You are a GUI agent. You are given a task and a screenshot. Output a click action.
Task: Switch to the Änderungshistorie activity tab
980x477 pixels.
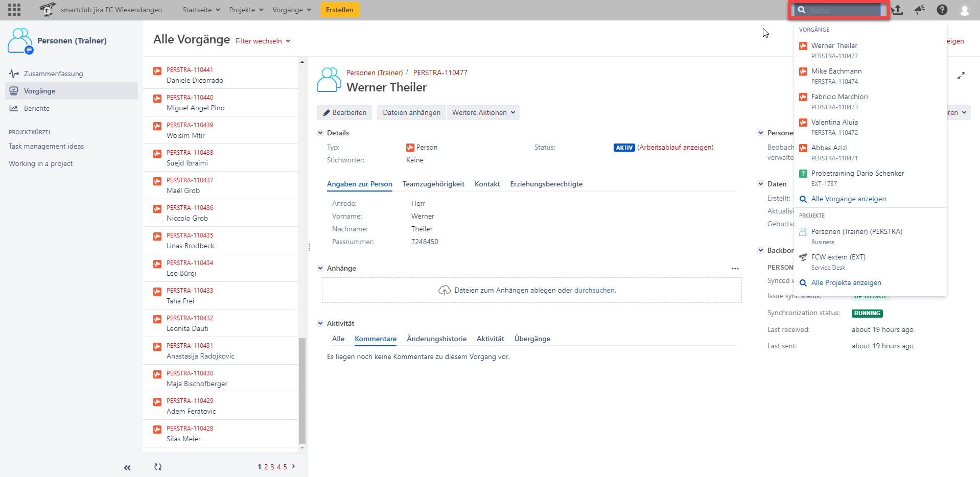point(436,339)
